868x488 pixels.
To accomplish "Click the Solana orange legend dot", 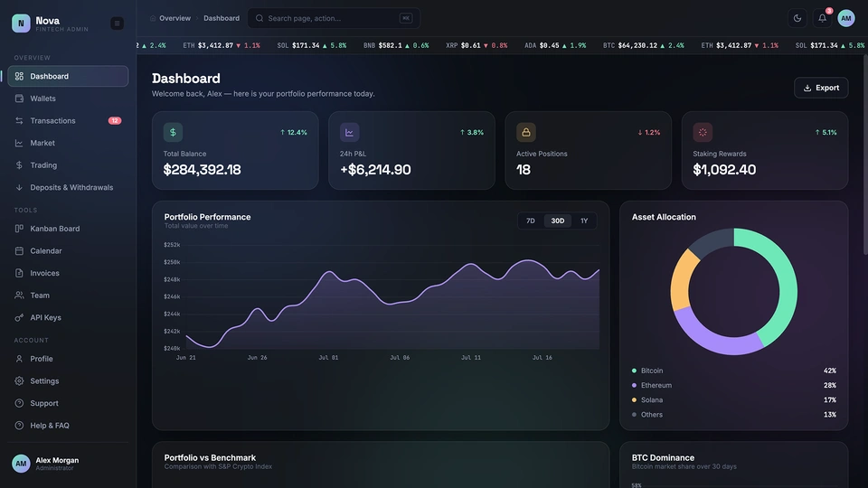I will point(634,400).
